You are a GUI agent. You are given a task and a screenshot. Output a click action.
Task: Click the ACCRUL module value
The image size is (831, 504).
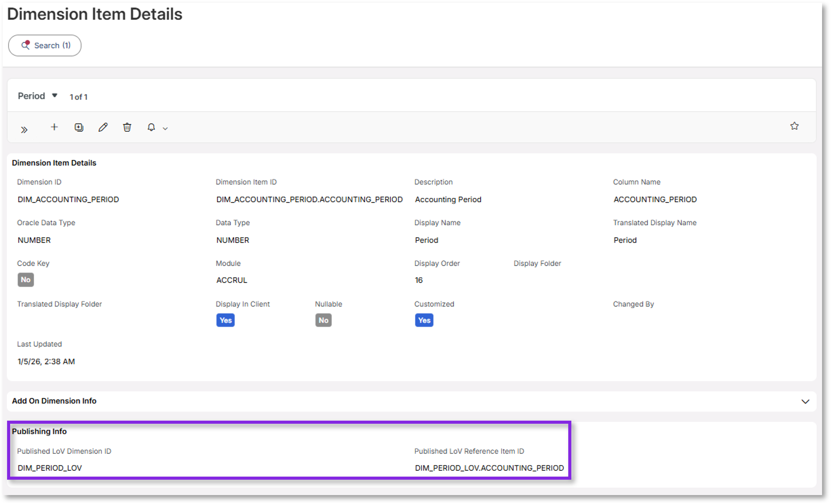232,280
